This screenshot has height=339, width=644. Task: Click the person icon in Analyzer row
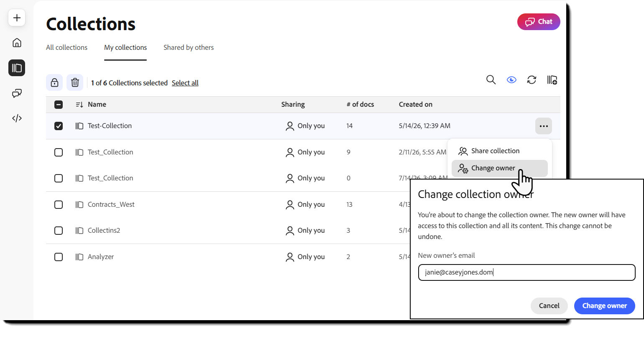290,257
